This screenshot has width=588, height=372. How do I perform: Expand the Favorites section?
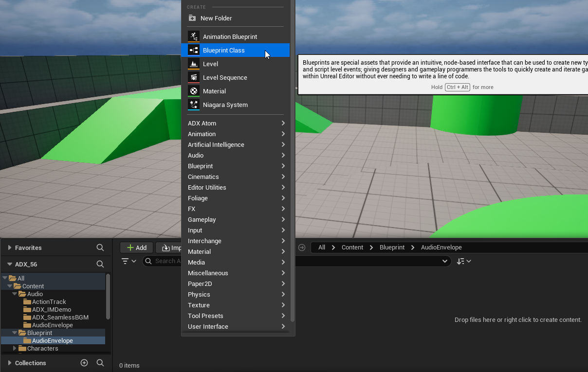[x=9, y=248]
